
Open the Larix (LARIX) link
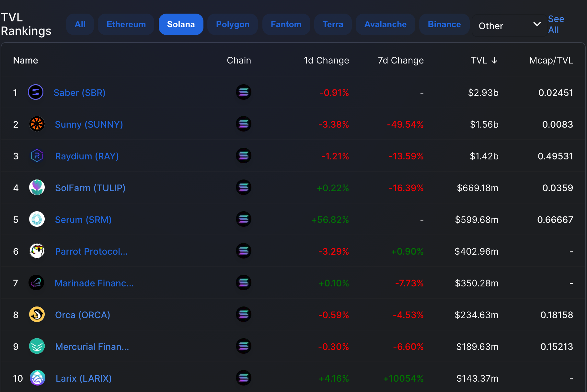84,378
